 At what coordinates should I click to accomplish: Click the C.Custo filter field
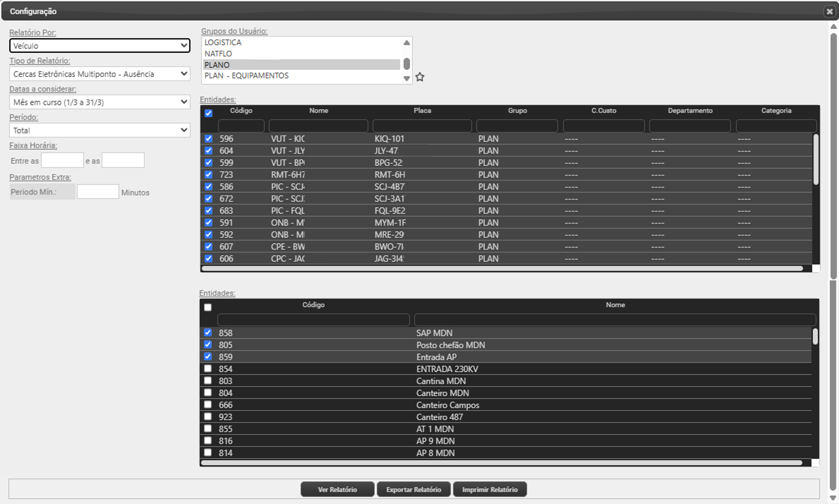click(x=604, y=126)
